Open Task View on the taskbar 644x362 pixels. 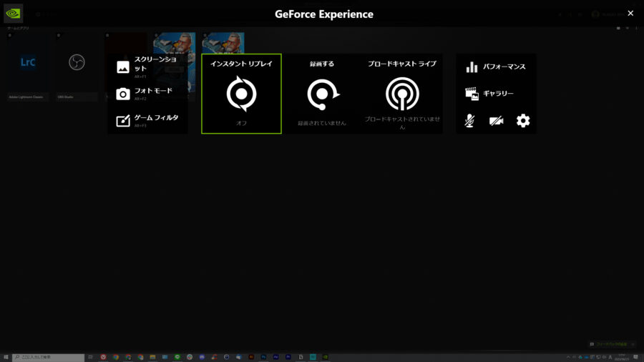[90, 358]
